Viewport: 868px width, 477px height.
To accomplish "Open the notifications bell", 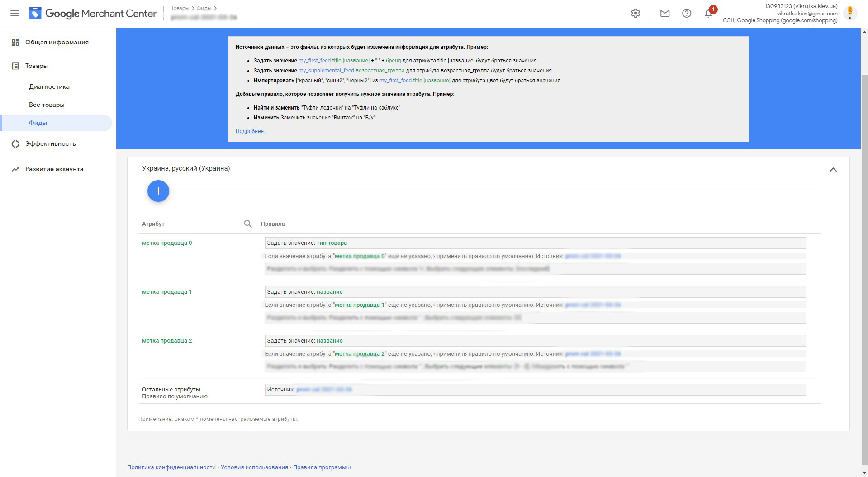I will point(708,14).
